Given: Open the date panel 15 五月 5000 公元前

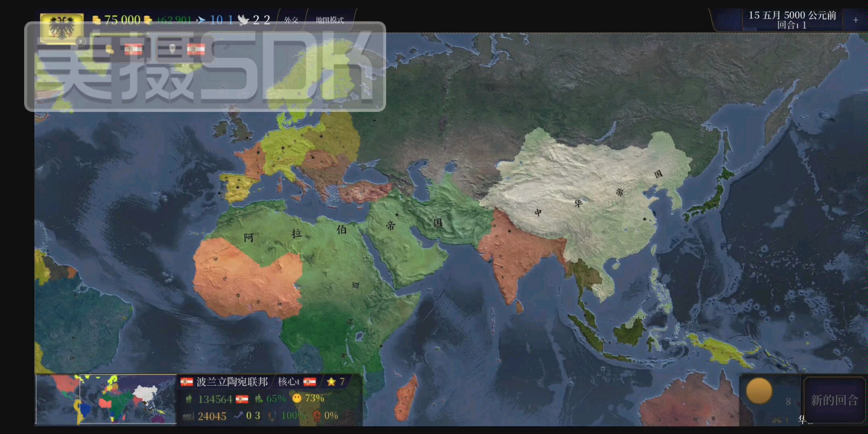Looking at the screenshot, I should [x=792, y=15].
